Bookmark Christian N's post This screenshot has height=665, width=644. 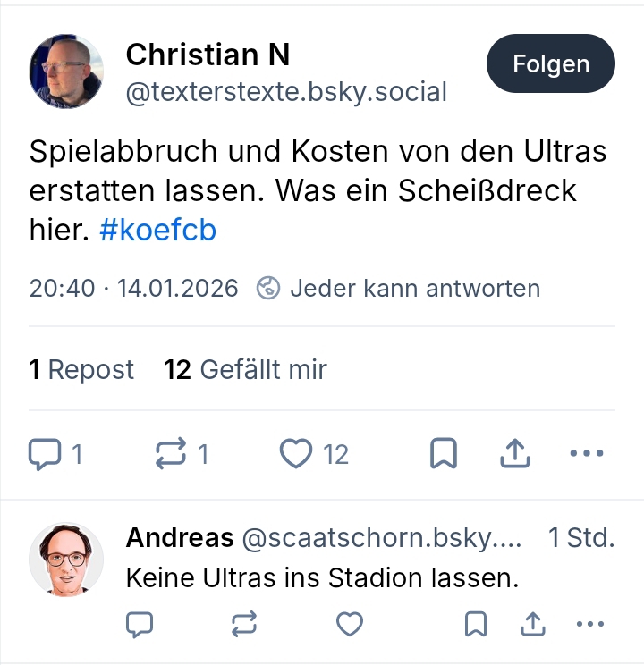[x=444, y=455]
